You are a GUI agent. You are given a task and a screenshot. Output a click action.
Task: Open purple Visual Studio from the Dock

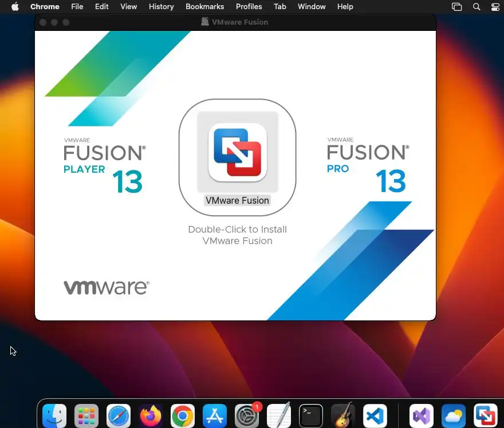(422, 416)
